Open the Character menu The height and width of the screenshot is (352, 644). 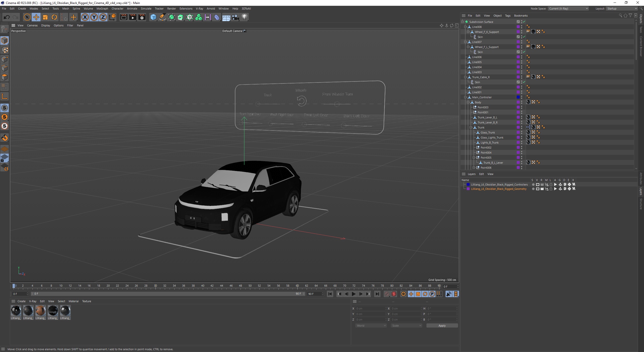117,9
